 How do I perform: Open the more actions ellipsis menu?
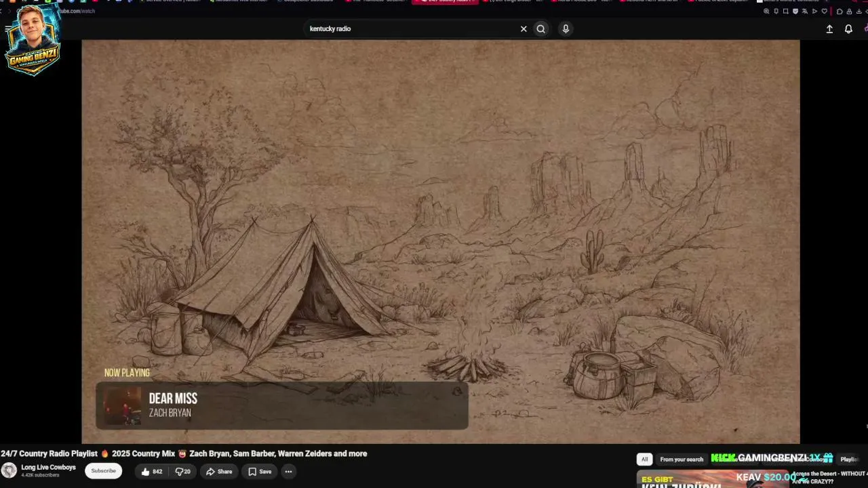tap(288, 472)
